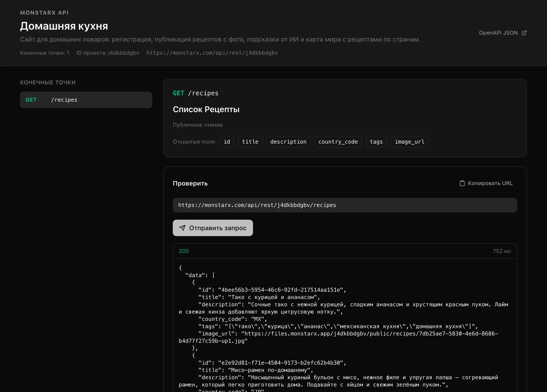This screenshot has width=547, height=392.
Task: Click the Список Рецепты heading
Action: click(206, 110)
